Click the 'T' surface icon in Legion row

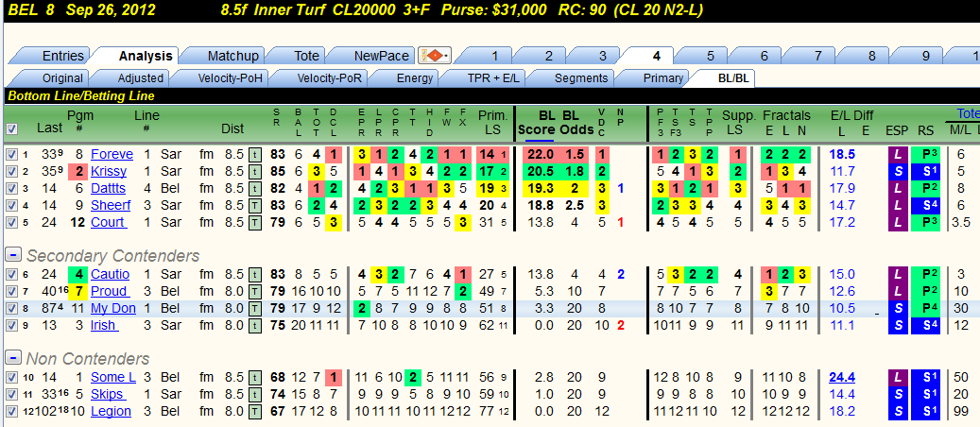tap(254, 411)
